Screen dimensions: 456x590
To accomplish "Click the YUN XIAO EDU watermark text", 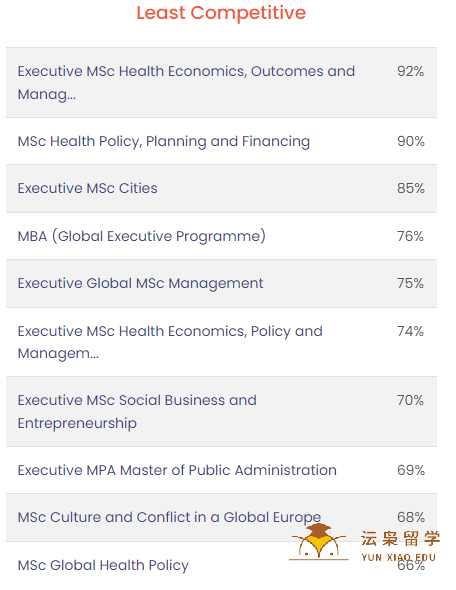I will click(x=398, y=557).
